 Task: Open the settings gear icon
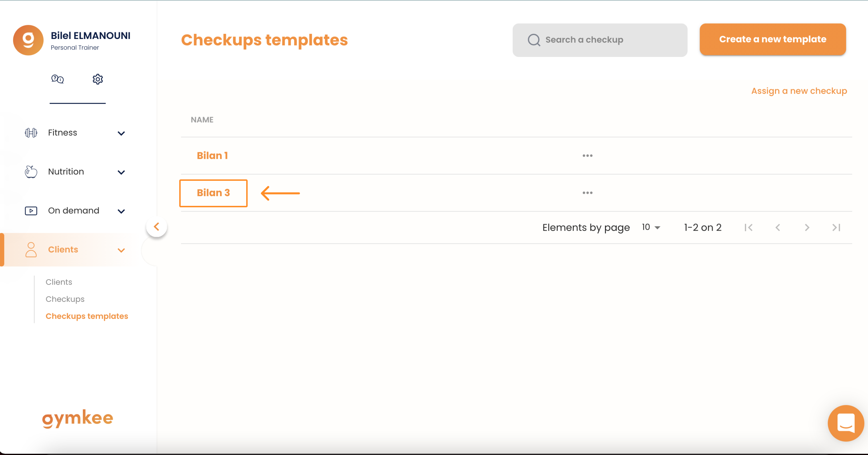98,79
